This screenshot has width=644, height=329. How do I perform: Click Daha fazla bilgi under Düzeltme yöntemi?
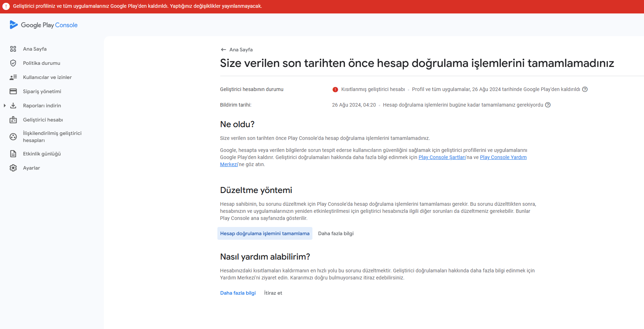tap(336, 233)
